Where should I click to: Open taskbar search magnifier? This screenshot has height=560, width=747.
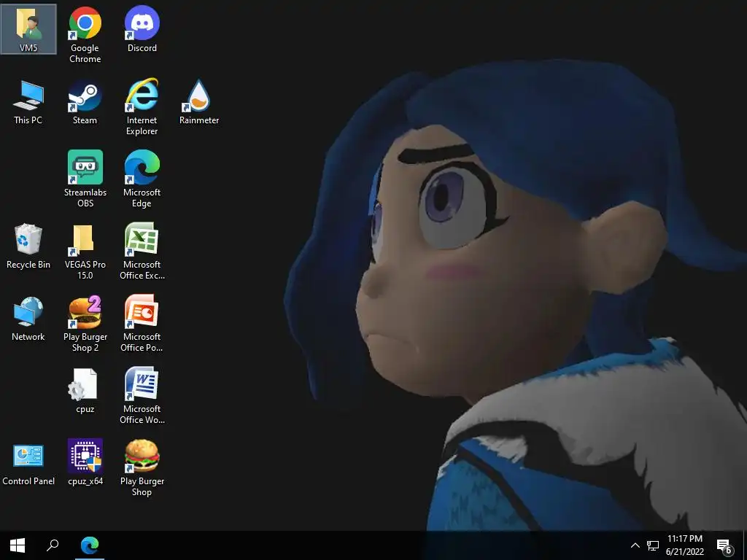click(x=53, y=545)
